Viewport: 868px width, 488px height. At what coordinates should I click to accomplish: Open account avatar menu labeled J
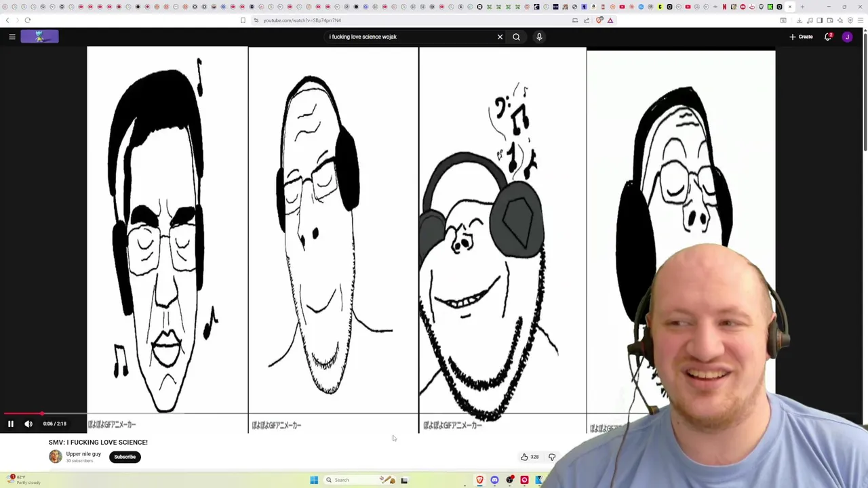tap(847, 37)
